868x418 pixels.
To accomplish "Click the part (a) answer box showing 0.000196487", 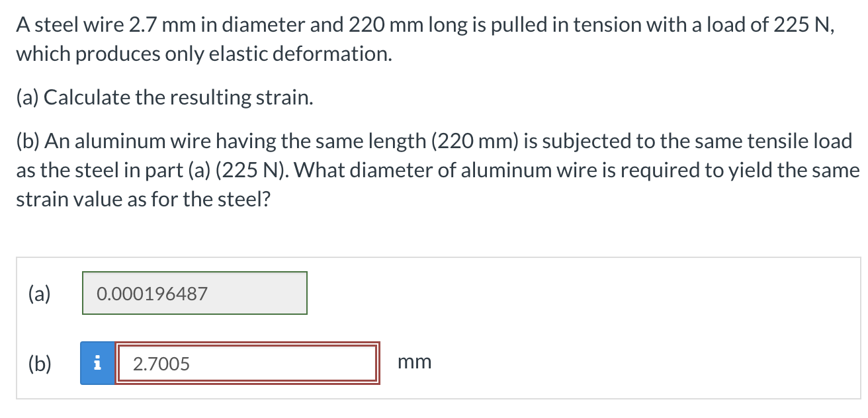I will (x=194, y=292).
